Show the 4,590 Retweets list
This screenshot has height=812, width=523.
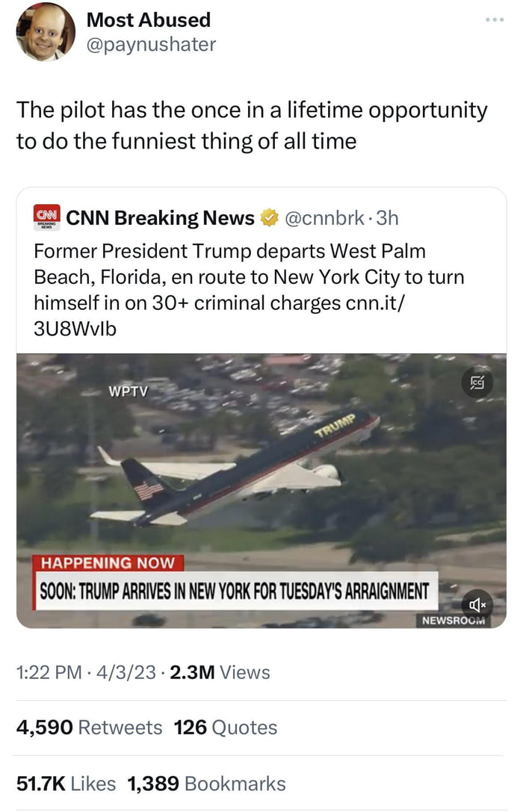[x=89, y=728]
